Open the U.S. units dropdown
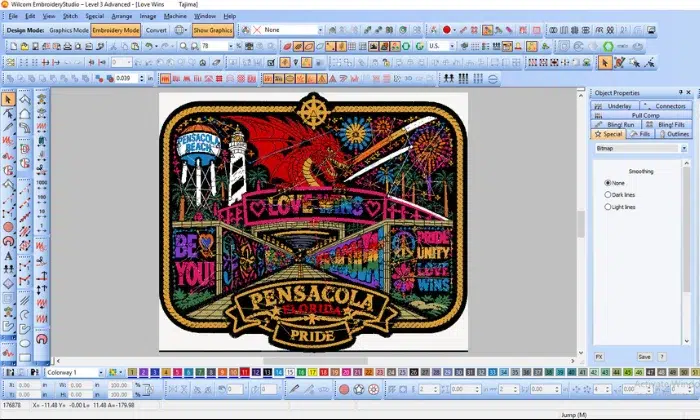 point(452,46)
